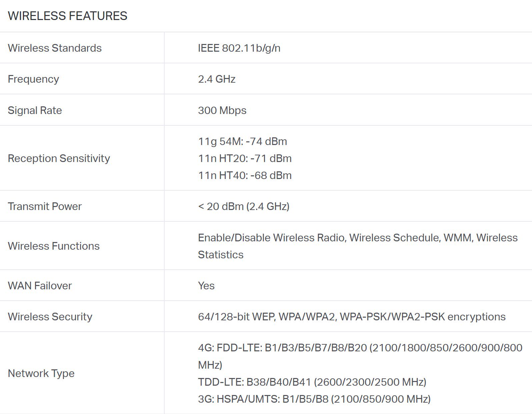Click the 300 Mbps value

tap(222, 110)
